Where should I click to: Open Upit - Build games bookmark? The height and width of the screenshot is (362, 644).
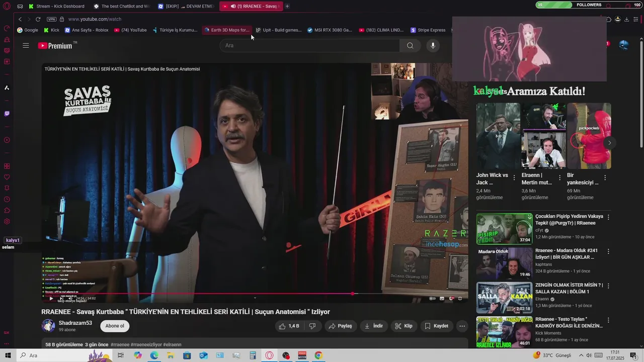[278, 30]
